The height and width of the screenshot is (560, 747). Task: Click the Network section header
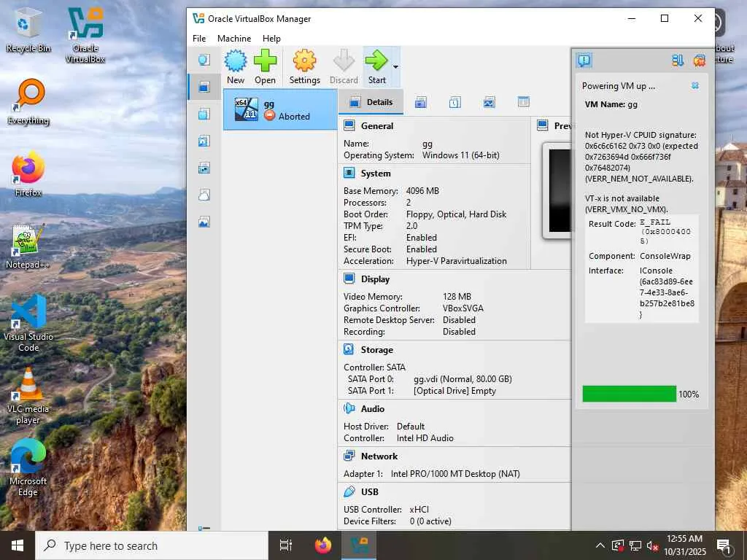coord(379,456)
